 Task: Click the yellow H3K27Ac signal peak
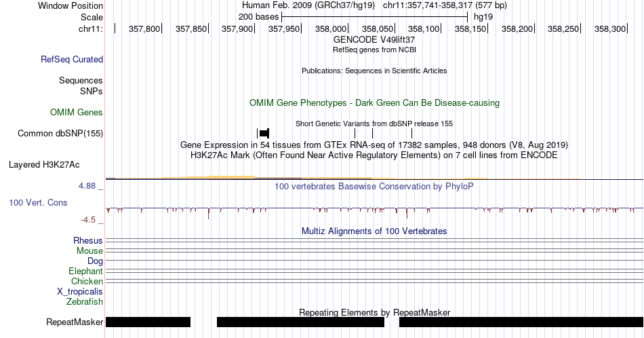[x=231, y=177]
